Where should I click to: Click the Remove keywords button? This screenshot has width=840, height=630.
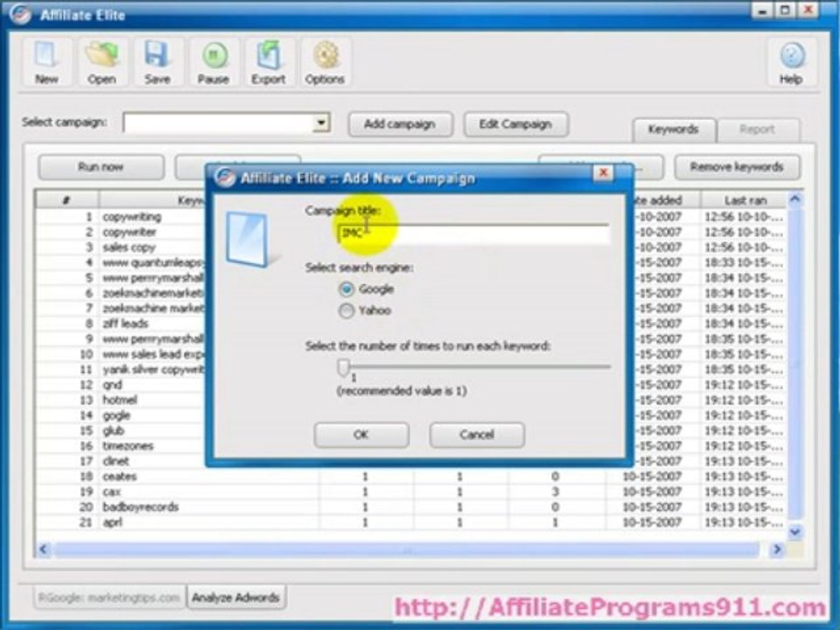pyautogui.click(x=737, y=167)
